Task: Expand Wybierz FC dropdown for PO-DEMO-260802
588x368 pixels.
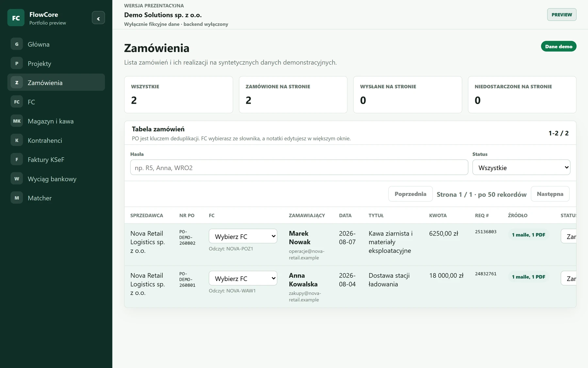Action: pos(243,236)
